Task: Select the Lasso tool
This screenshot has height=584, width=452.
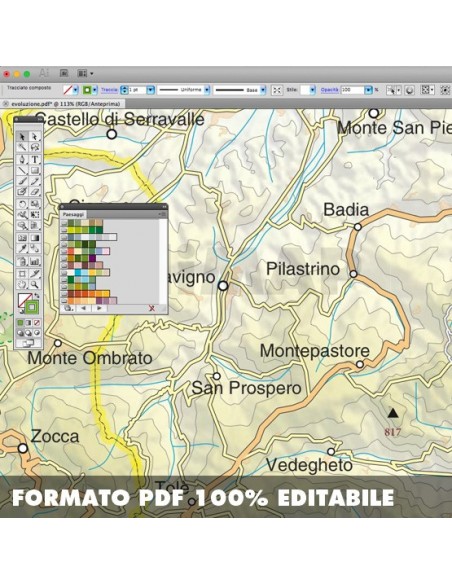Action: coord(35,147)
